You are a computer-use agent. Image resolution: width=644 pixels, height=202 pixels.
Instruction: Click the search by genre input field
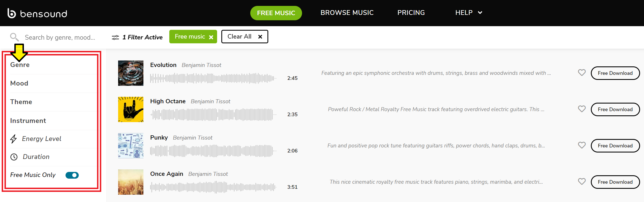tap(60, 37)
